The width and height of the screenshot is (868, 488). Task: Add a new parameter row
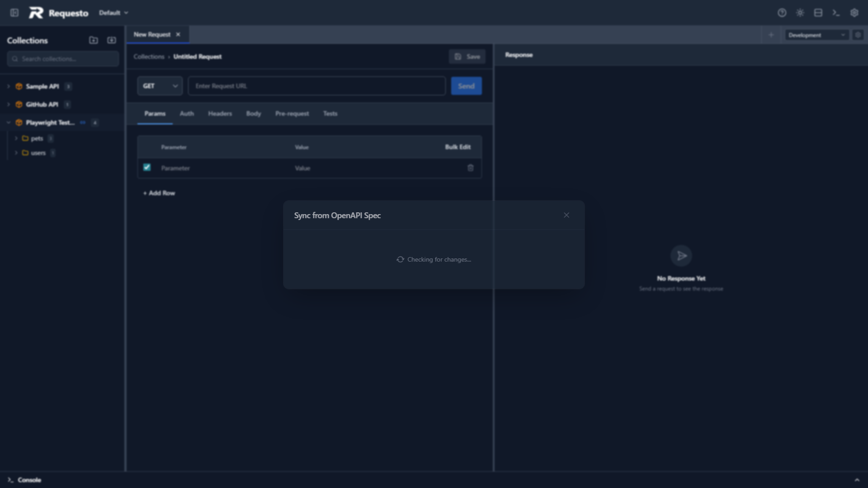159,193
